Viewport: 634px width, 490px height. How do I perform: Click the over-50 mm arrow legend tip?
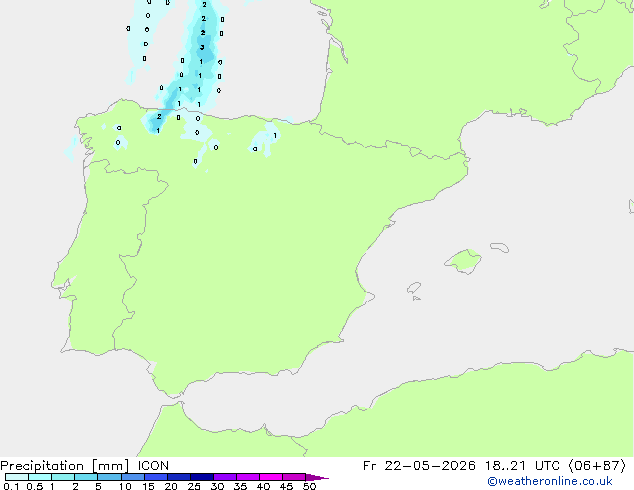(317, 477)
